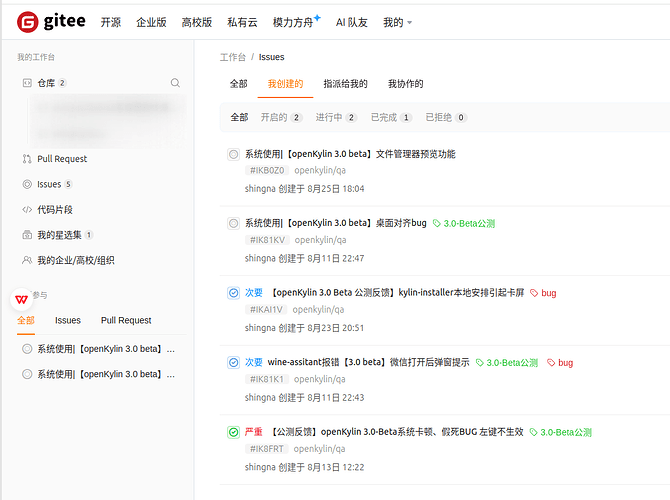Screen dimensions: 670x500
Task: Select Pull Request tab in participation section
Action: coord(126,320)
